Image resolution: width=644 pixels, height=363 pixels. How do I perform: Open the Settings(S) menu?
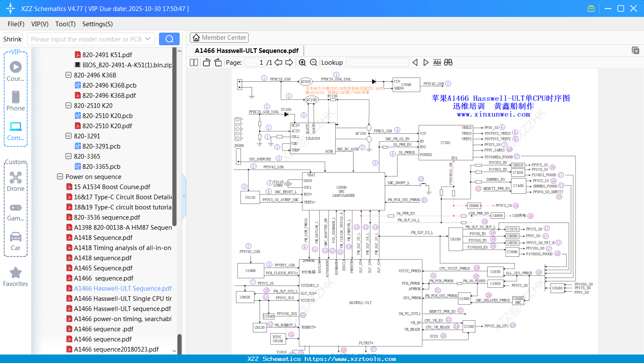click(97, 24)
